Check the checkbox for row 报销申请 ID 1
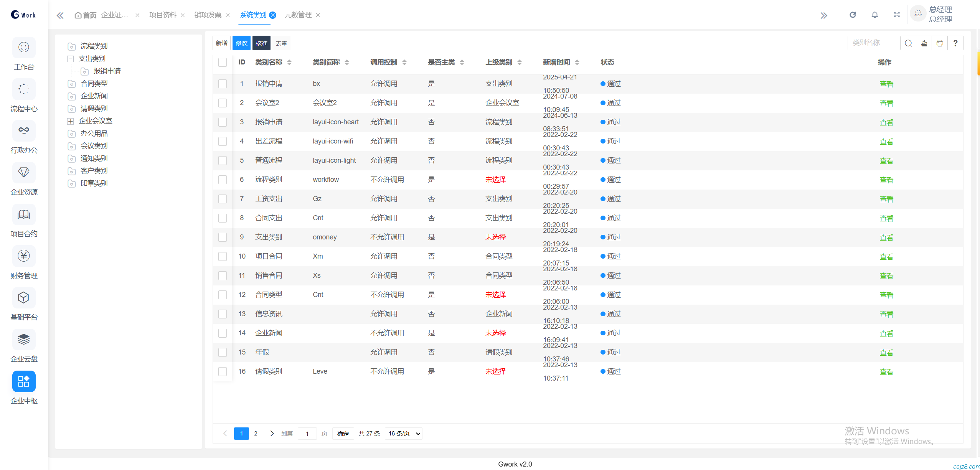Image resolution: width=980 pixels, height=470 pixels. pos(223,84)
